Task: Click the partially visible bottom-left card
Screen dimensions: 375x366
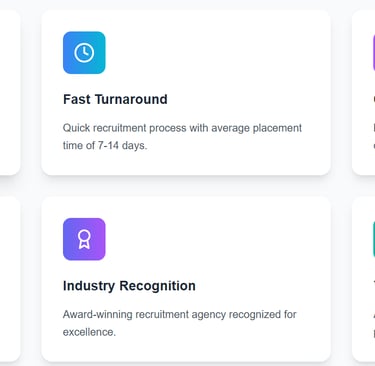Action: coord(10,279)
